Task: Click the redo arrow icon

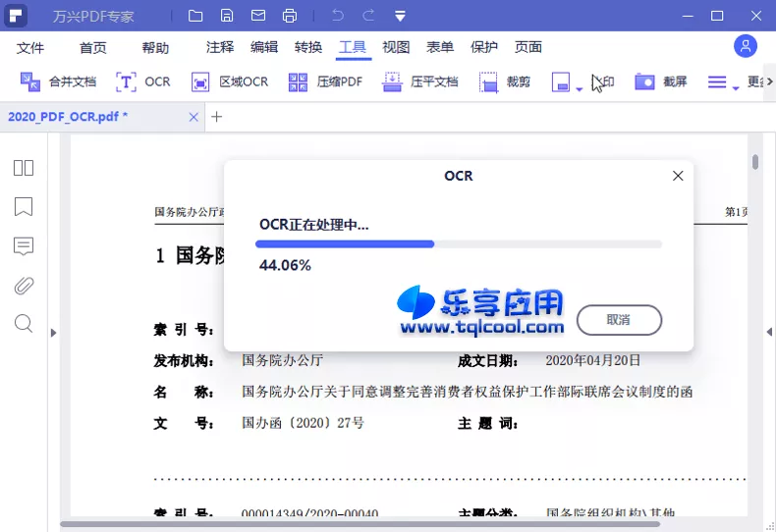Action: (x=368, y=16)
